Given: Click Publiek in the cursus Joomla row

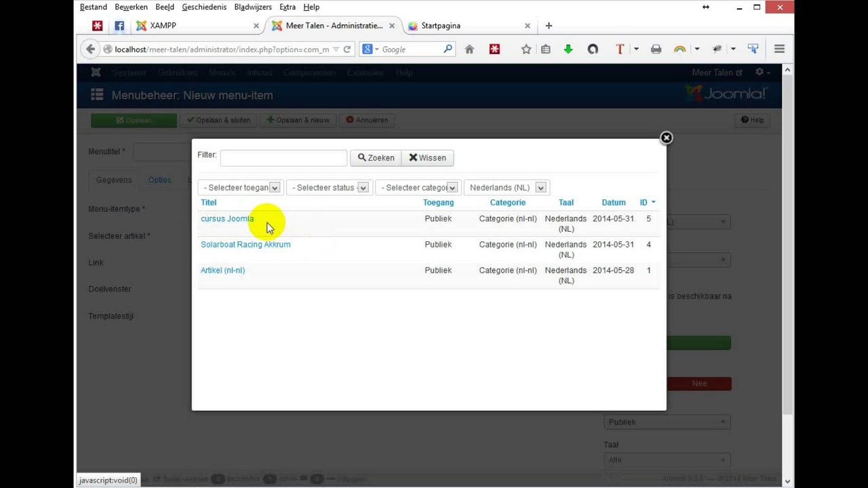Looking at the screenshot, I should coord(438,219).
